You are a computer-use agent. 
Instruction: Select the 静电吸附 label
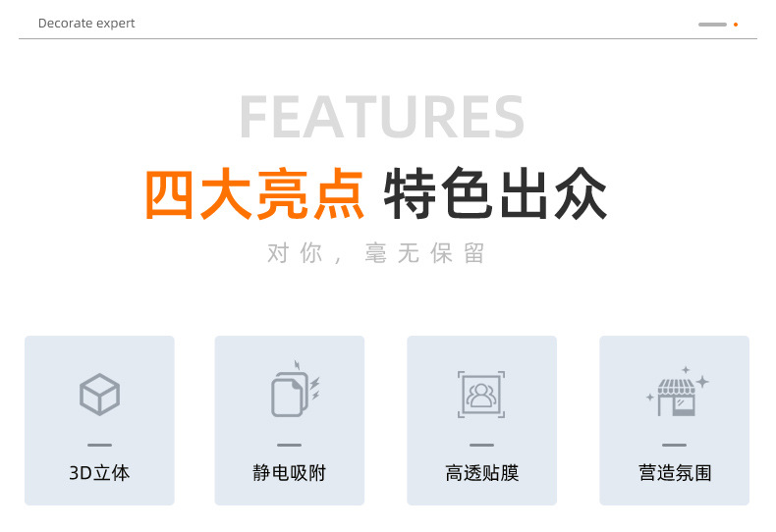(290, 473)
